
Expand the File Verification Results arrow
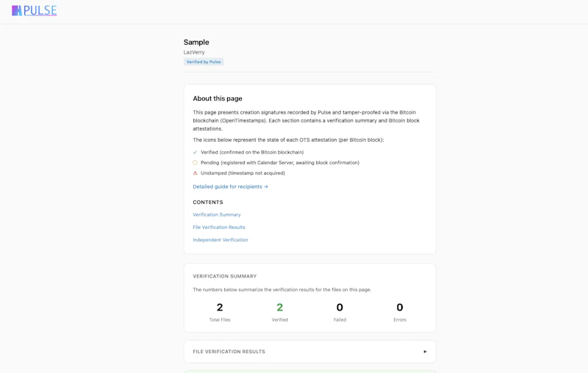(425, 352)
